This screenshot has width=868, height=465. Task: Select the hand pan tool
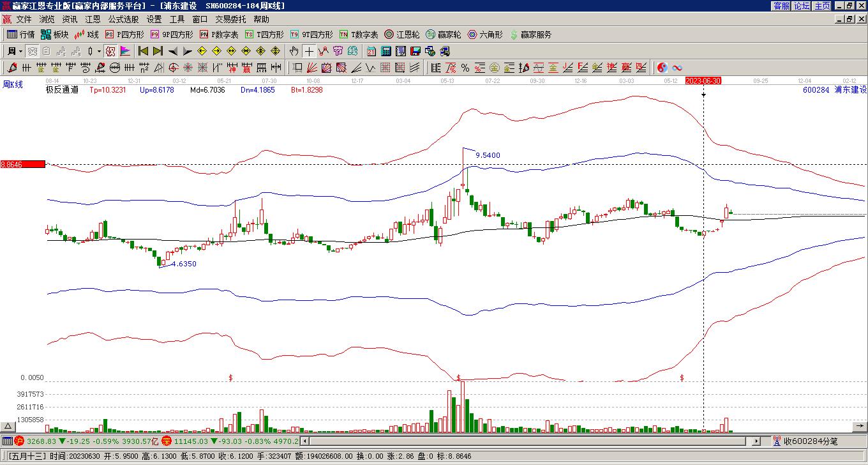(x=294, y=51)
